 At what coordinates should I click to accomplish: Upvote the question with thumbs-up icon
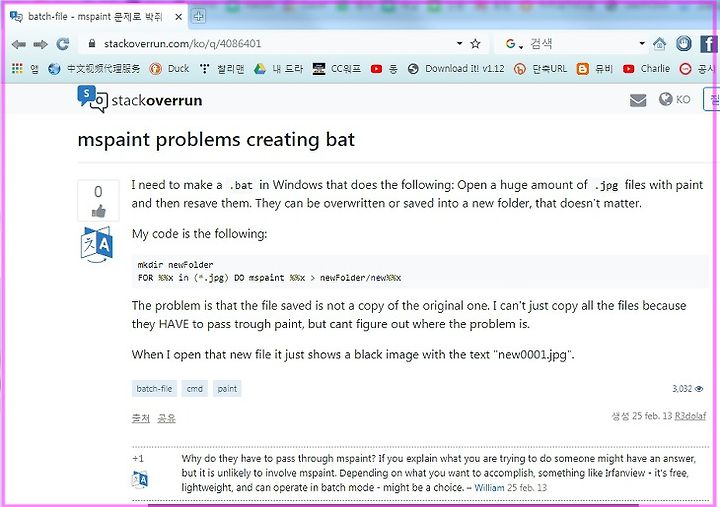coord(98,211)
